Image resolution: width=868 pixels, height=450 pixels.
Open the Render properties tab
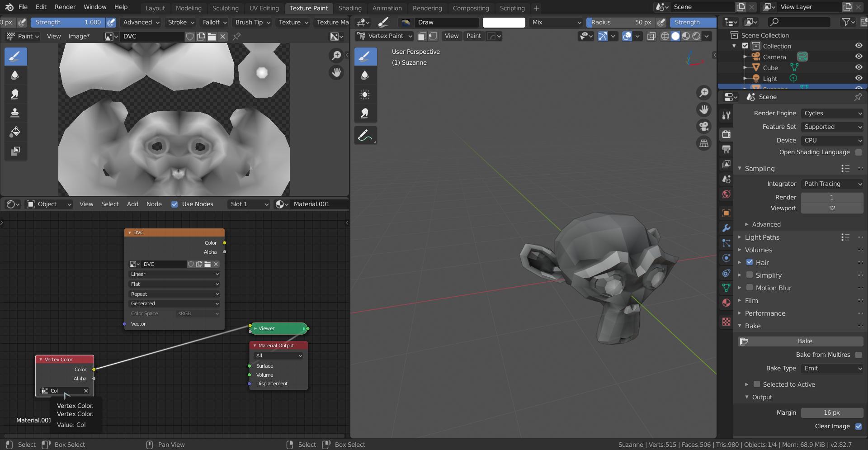(726, 134)
